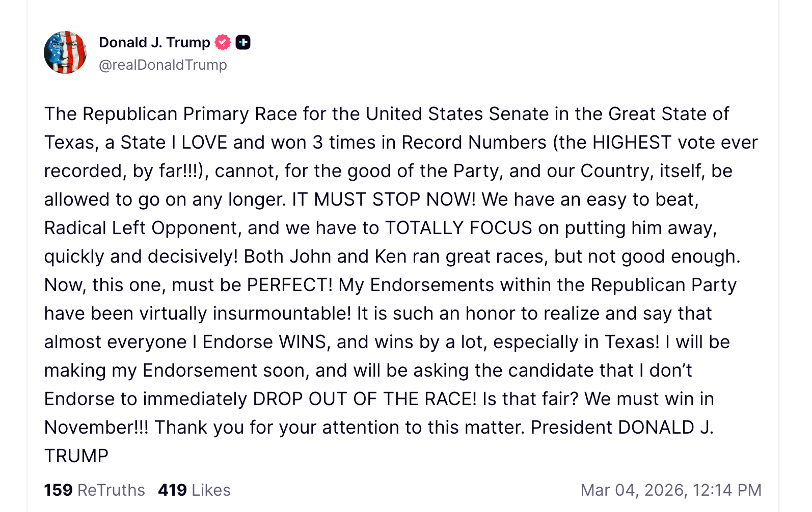Click the word "PERFECT!" in the post
Viewport: 812px width, 512px height.
pos(289,285)
